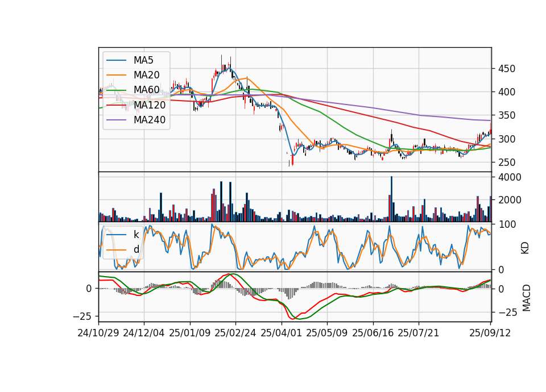The height and width of the screenshot is (392, 546).
Task: Click the 25/01/09 date axis label
Action: pos(190,333)
